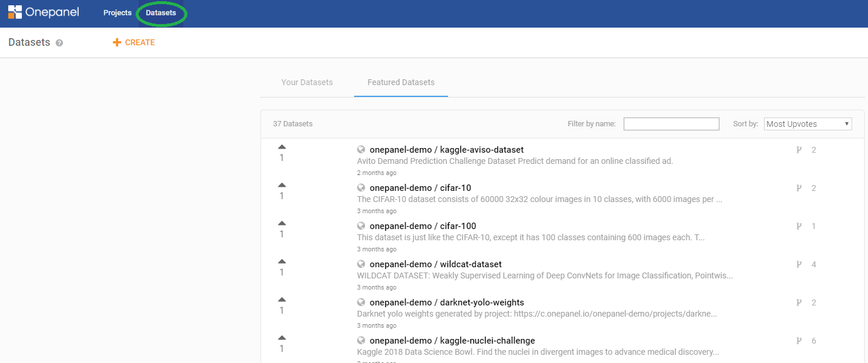This screenshot has height=363, width=868.
Task: Upvote the kaggle-aviso-dataset entry
Action: point(282,147)
